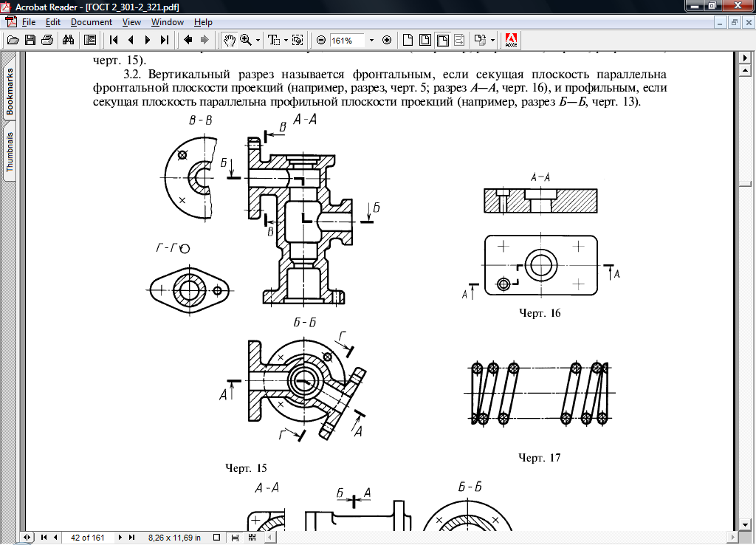Viewport: 756px width, 545px height.
Task: Select the Zoom In magnifier tool
Action: coord(246,40)
